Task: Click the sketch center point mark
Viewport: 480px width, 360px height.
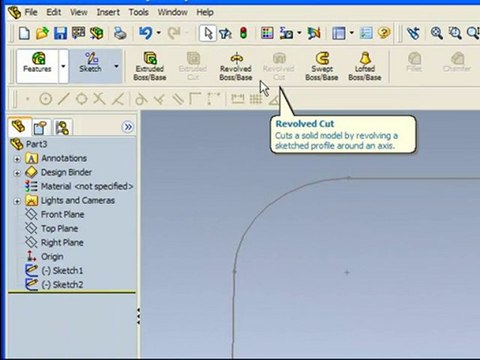Action: tap(347, 272)
